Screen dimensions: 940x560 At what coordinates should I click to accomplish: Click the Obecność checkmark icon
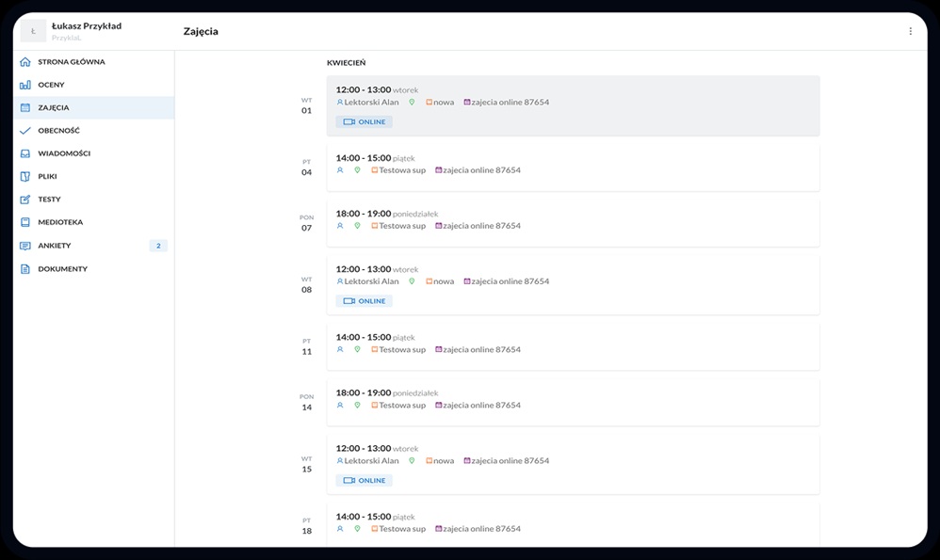pos(25,131)
